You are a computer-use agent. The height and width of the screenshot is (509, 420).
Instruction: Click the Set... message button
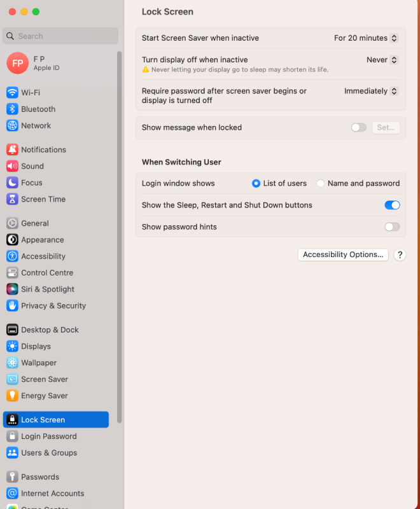click(x=386, y=128)
